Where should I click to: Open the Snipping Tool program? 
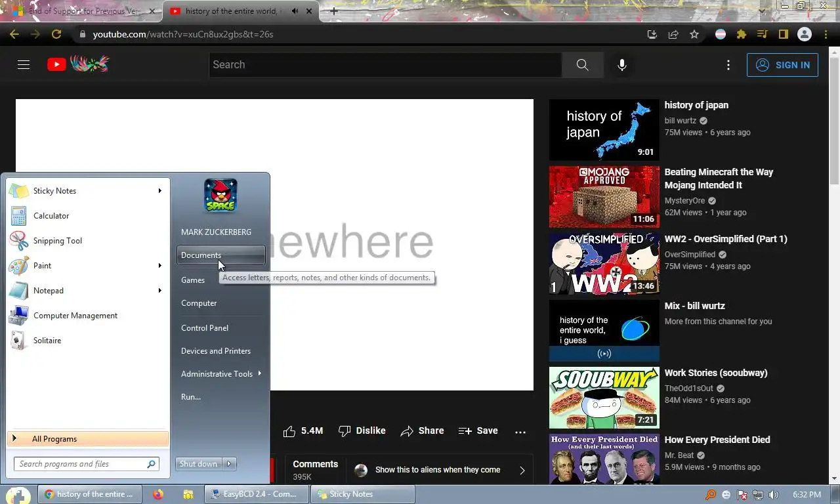(x=87, y=241)
